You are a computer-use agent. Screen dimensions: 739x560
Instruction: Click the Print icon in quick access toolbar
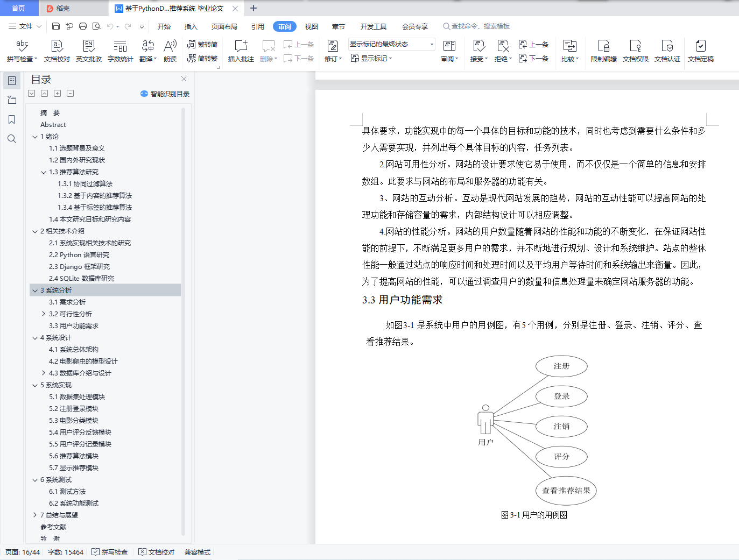click(x=83, y=26)
